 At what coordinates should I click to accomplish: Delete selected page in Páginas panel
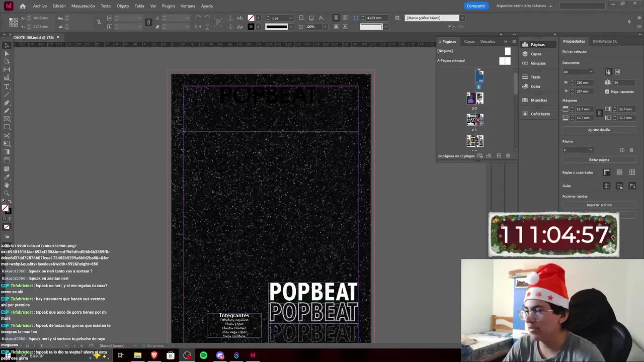508,156
